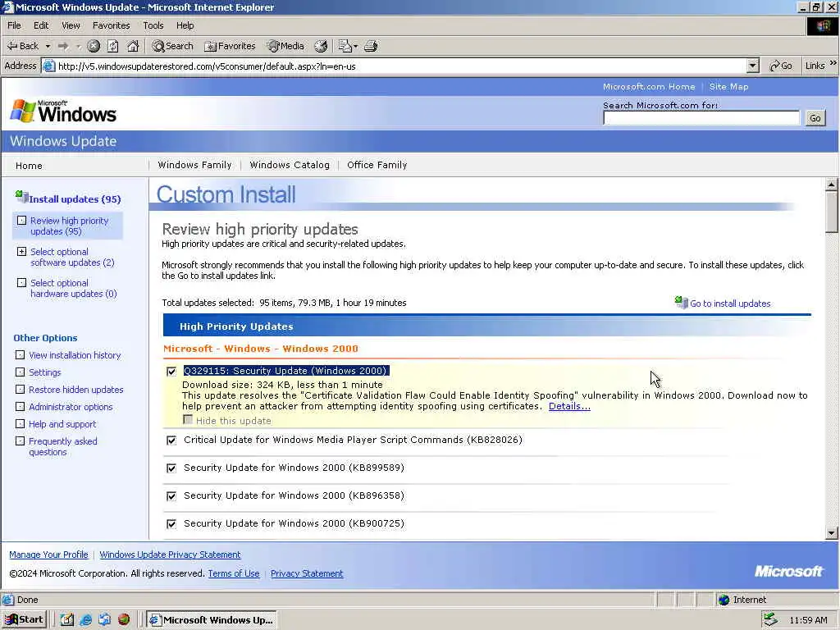This screenshot has height=630, width=840.
Task: Stop page loading with the Stop icon
Action: pos(94,46)
